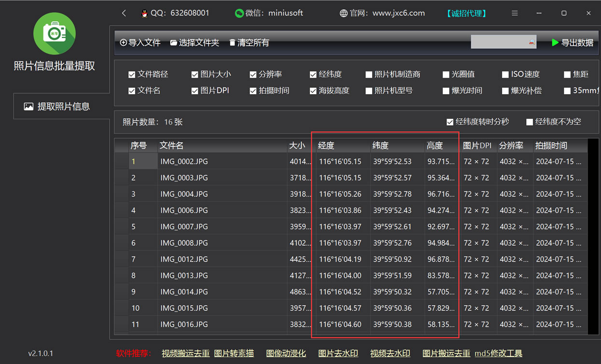Viewport: 601px width, 364px height.
Task: Open the hamburger menu in title bar
Action: 515,13
